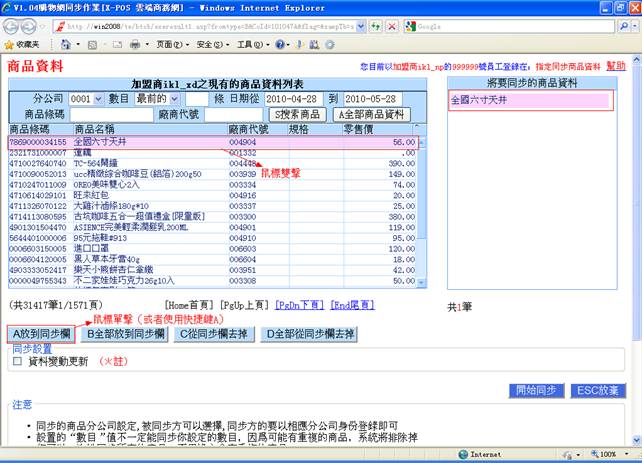Viewport: 642px width, 463px height.
Task: Open 收藏夾 favorites star
Action: [x=22, y=45]
